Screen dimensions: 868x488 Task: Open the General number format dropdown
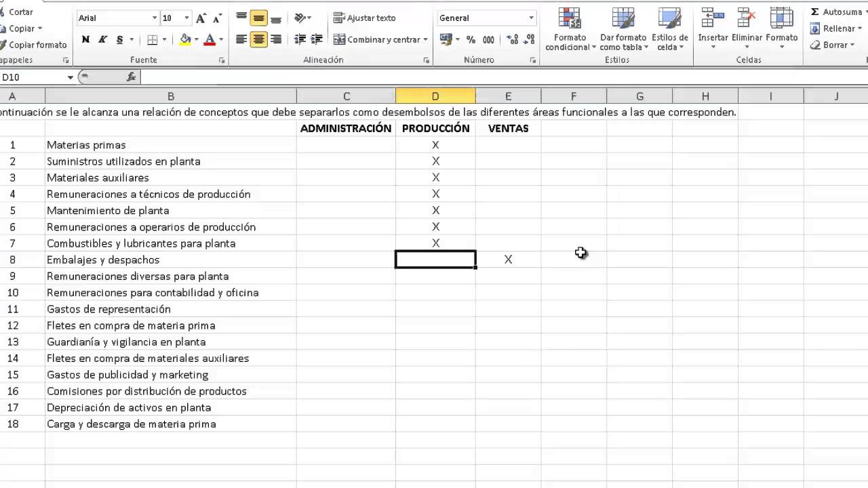click(531, 18)
